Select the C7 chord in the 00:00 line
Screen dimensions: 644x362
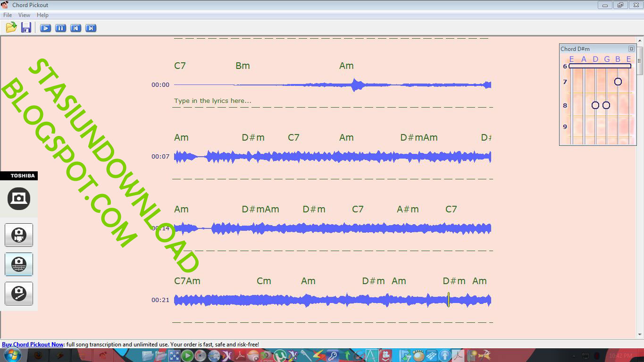click(180, 66)
